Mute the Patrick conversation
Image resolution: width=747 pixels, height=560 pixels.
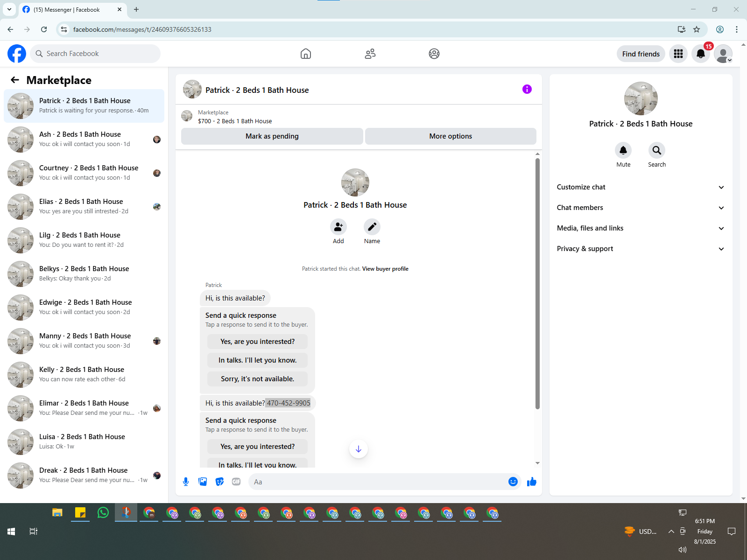[x=623, y=150]
